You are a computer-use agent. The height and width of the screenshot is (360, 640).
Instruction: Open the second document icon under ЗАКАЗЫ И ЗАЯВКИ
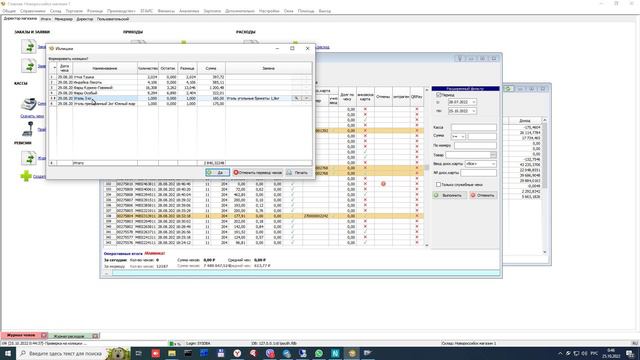(x=29, y=66)
